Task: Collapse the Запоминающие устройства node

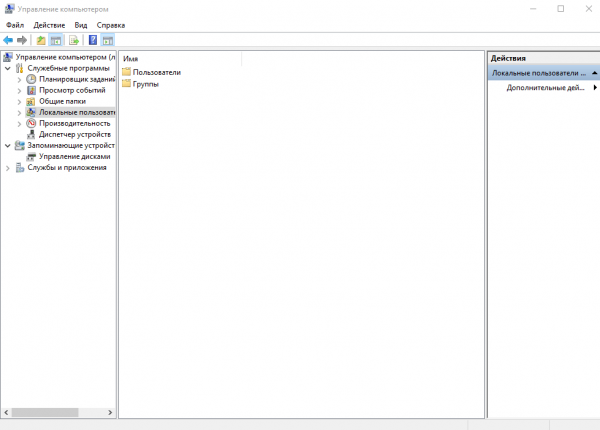Action: pyautogui.click(x=8, y=146)
